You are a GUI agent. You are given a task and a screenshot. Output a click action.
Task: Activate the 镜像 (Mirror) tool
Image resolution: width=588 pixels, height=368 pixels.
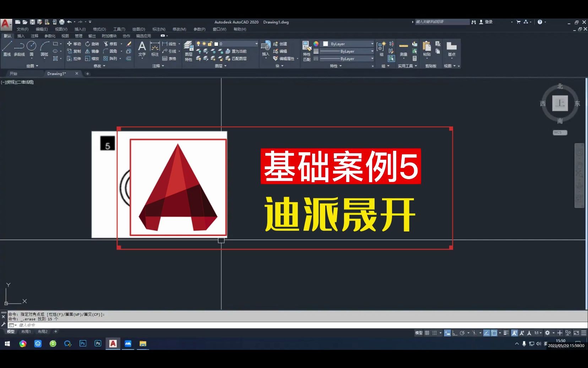[93, 51]
